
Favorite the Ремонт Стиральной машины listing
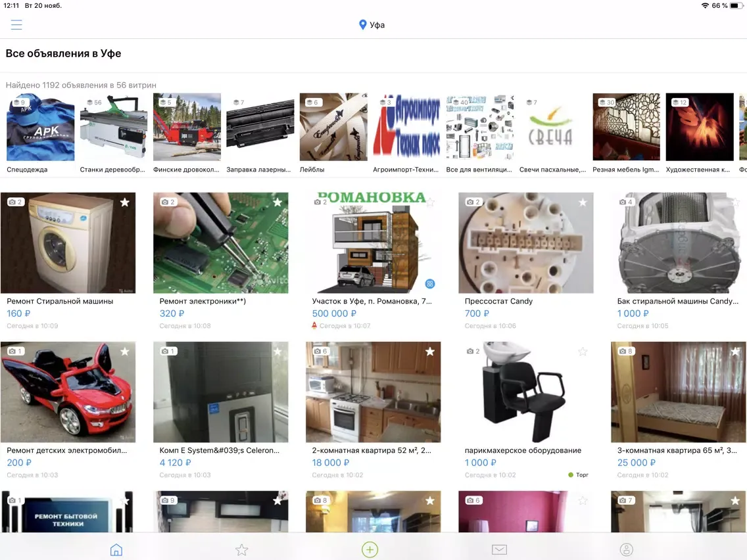click(125, 202)
